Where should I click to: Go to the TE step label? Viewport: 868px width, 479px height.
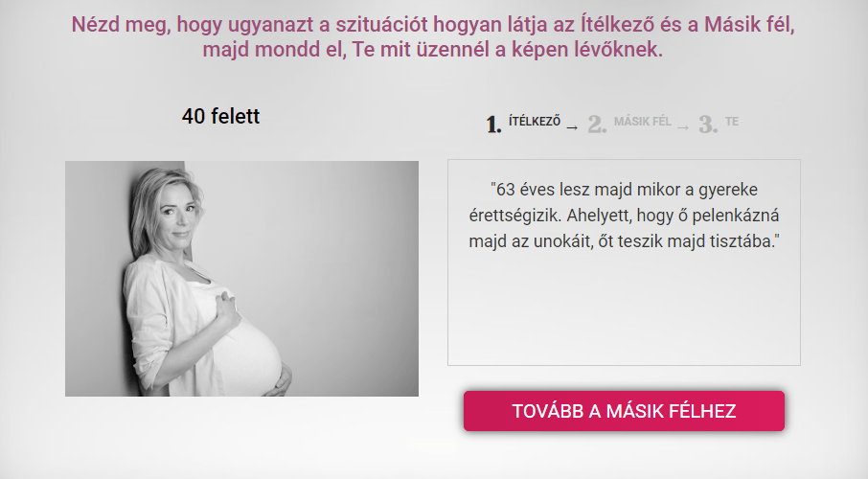click(732, 122)
